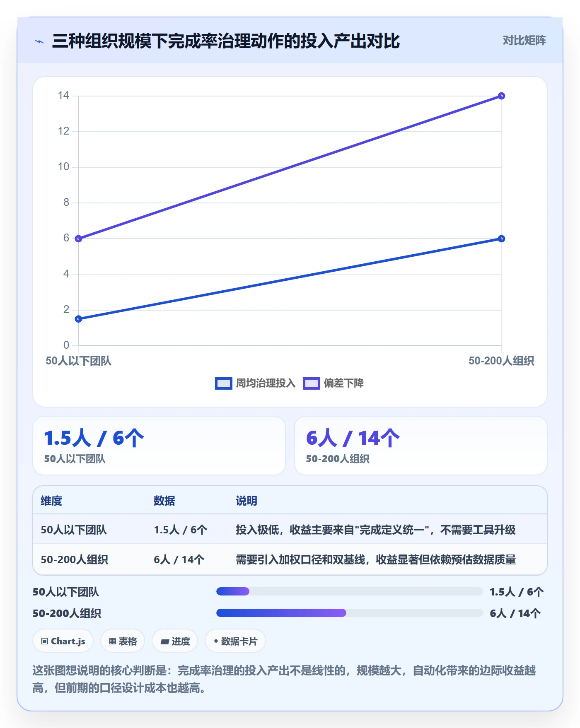Click the 1.5人 / 6个 data card
Viewport: 580px width, 728px height.
coord(159,446)
